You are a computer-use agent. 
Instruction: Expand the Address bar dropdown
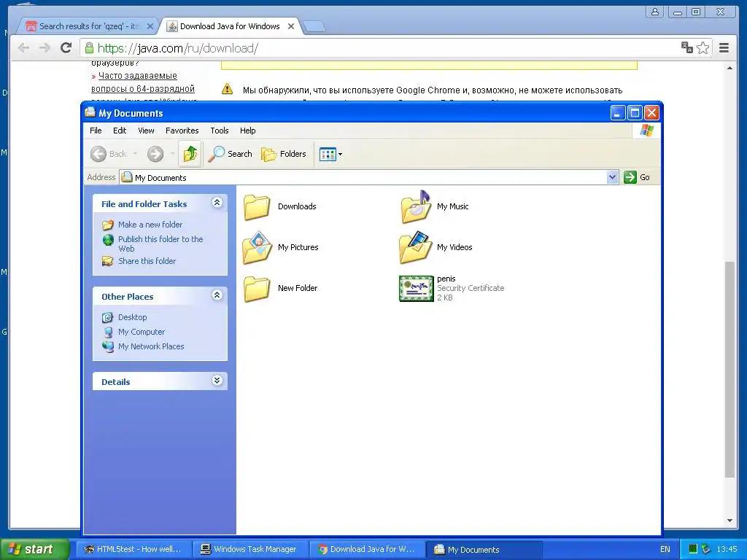coord(612,178)
